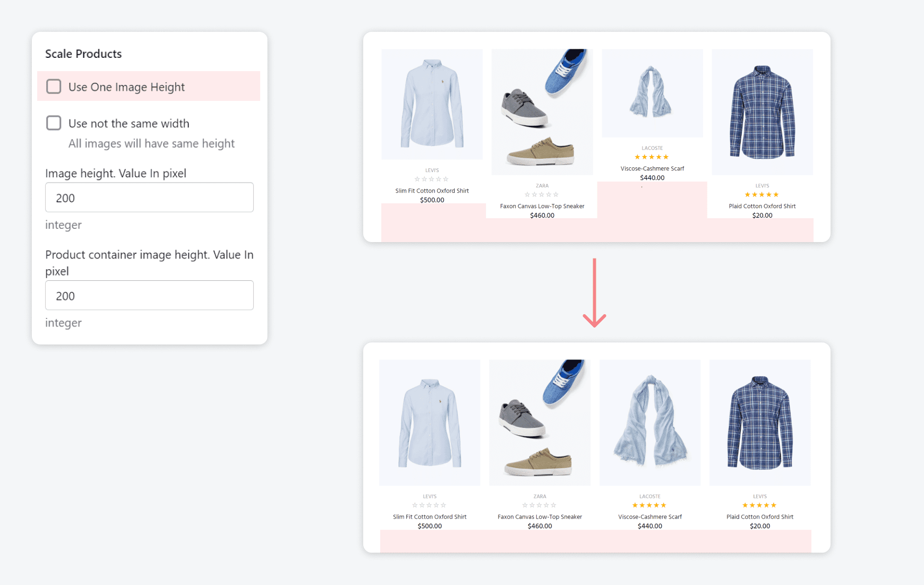Click the Slim Fit shirt's empty stars in bottom preview
The width and height of the screenshot is (924, 585).
(x=429, y=505)
